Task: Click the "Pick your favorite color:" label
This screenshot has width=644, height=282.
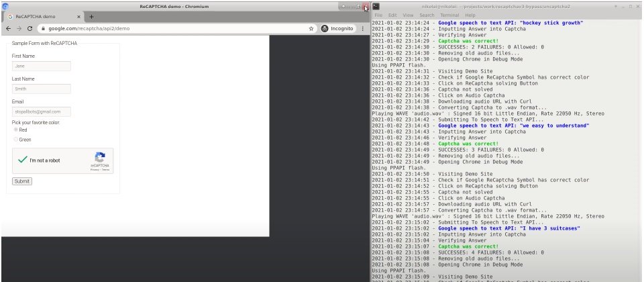Action: (x=36, y=122)
